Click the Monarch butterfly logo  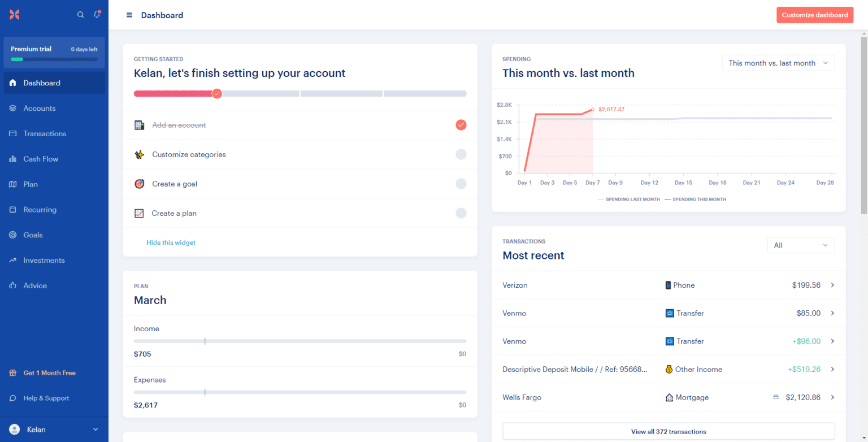tap(14, 15)
